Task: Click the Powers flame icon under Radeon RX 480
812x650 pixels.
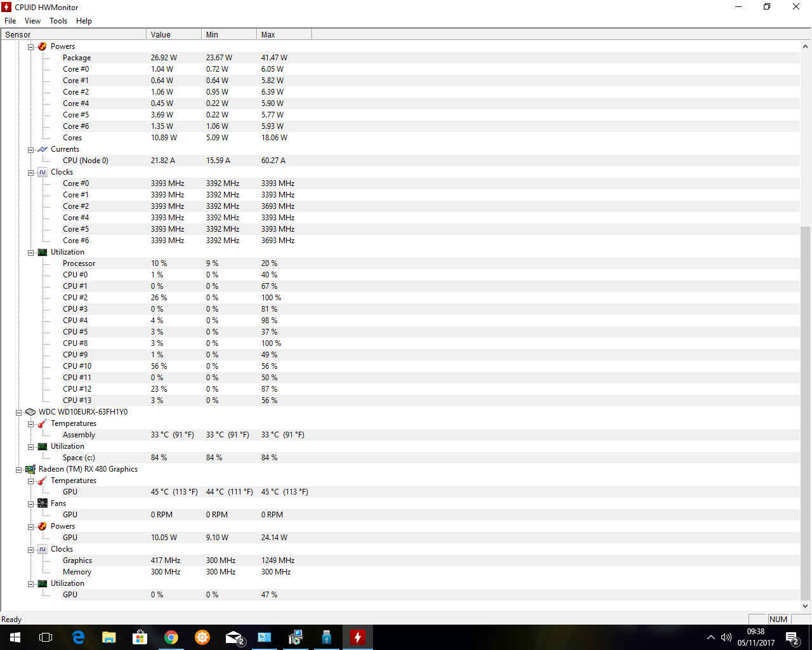Action: click(x=43, y=526)
